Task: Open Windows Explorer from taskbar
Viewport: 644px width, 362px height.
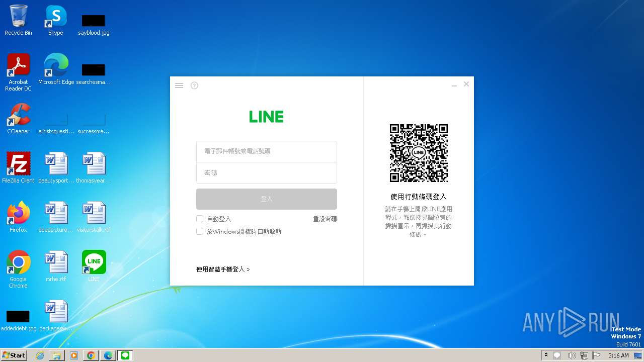Action: tap(57, 355)
